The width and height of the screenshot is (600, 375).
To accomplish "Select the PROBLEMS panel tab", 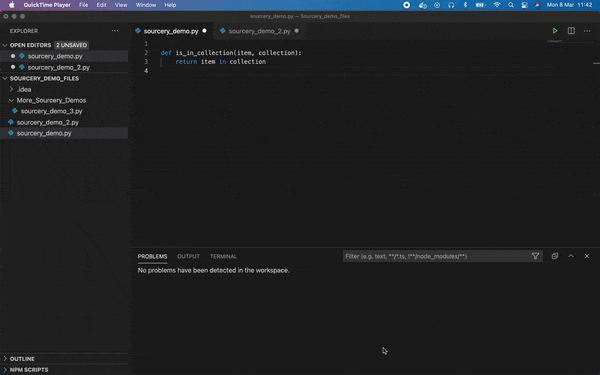I will (x=152, y=256).
